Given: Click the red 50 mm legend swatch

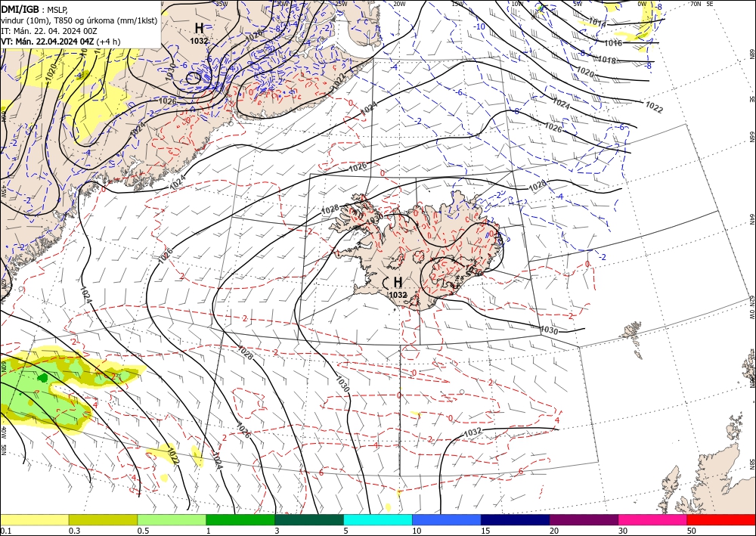Looking at the screenshot, I should click(x=721, y=519).
